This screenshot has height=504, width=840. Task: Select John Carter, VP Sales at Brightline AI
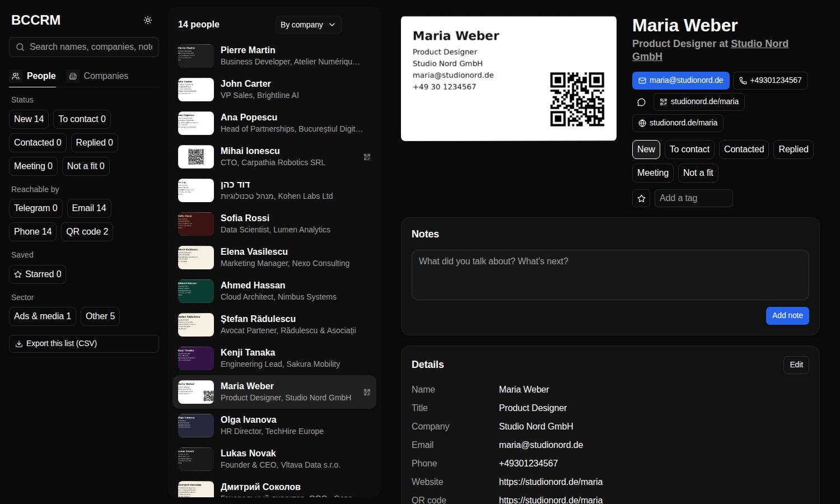click(274, 90)
